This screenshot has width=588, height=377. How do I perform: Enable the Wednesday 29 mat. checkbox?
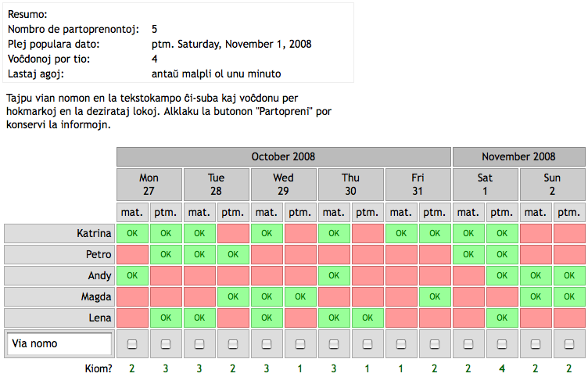click(267, 344)
